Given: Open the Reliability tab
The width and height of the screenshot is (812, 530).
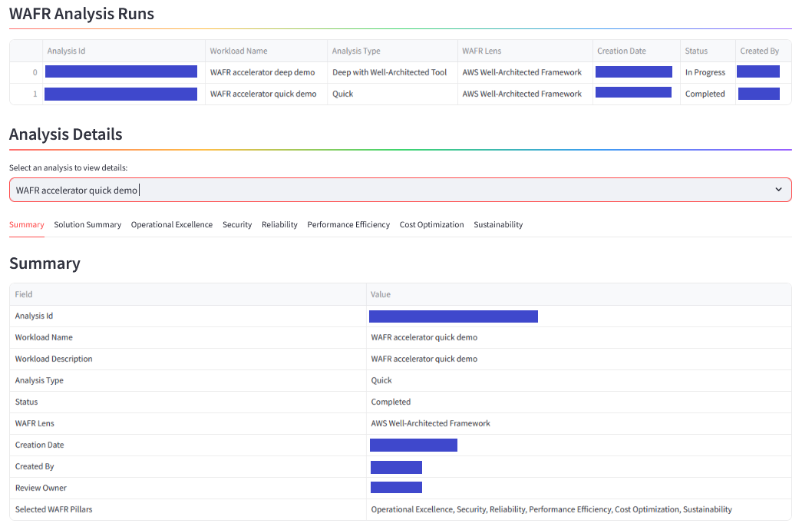Looking at the screenshot, I should pos(279,224).
